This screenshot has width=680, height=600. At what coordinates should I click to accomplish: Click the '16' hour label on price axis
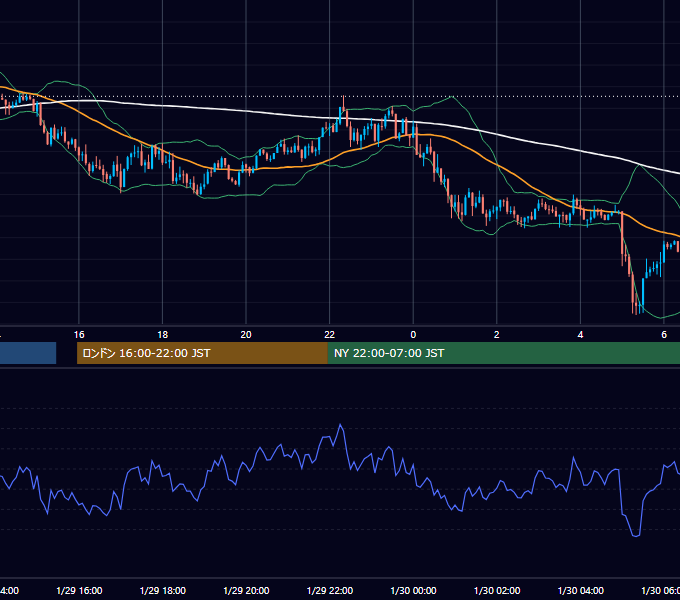[79, 334]
